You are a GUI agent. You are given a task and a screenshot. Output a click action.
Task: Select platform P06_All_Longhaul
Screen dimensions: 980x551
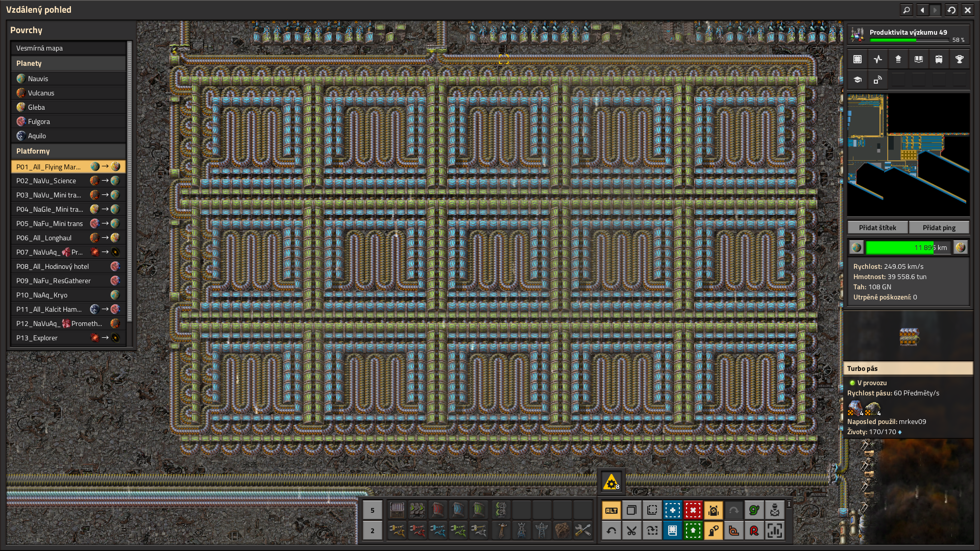coord(68,238)
